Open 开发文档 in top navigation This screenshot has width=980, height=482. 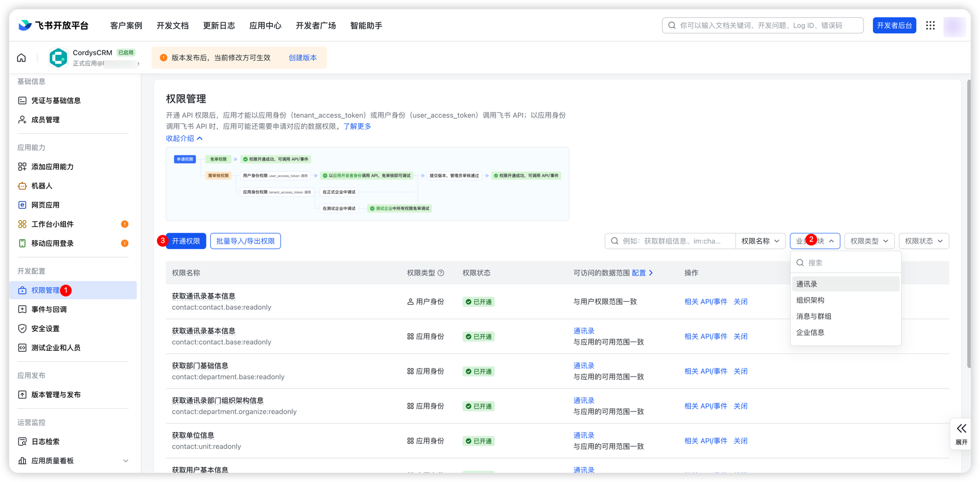pyautogui.click(x=173, y=26)
